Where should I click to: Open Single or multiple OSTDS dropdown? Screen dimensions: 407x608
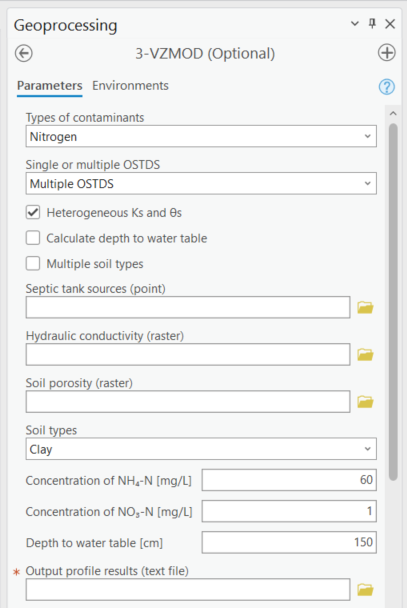[201, 183]
